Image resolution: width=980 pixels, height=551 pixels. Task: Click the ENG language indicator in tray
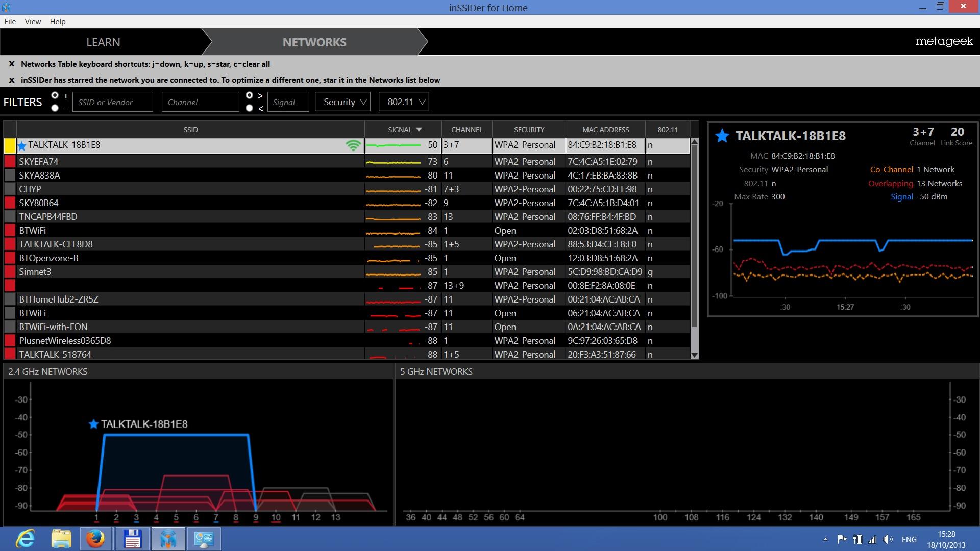(909, 539)
